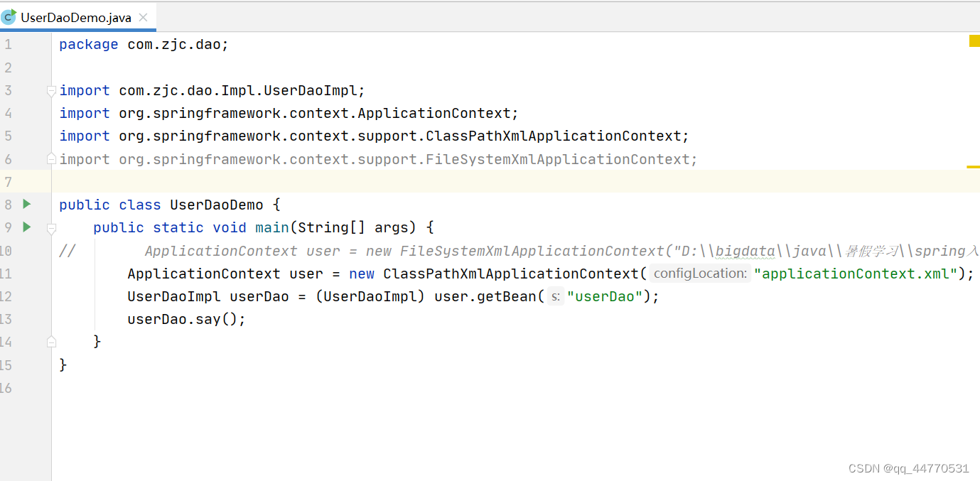The image size is (980, 481).
Task: Click the (UserDaoImpl) cast on line 12
Action: [x=370, y=296]
